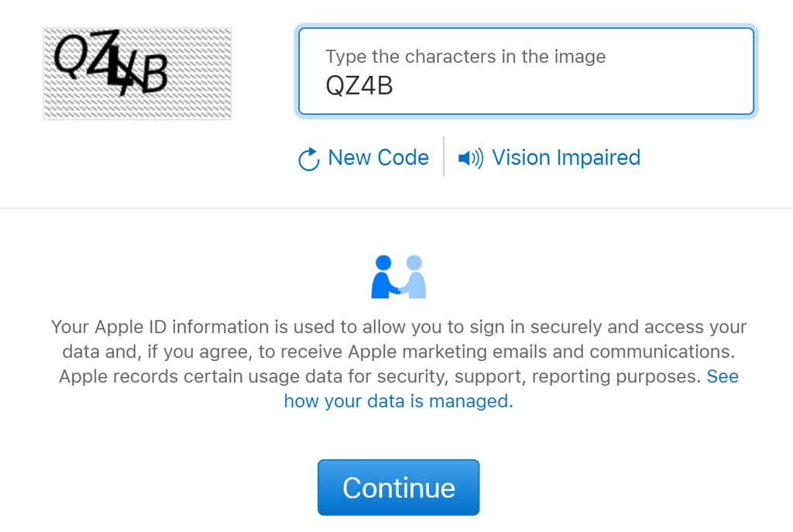This screenshot has height=532, width=793.
Task: Place cursor on typed text QZ4B
Action: [359, 85]
